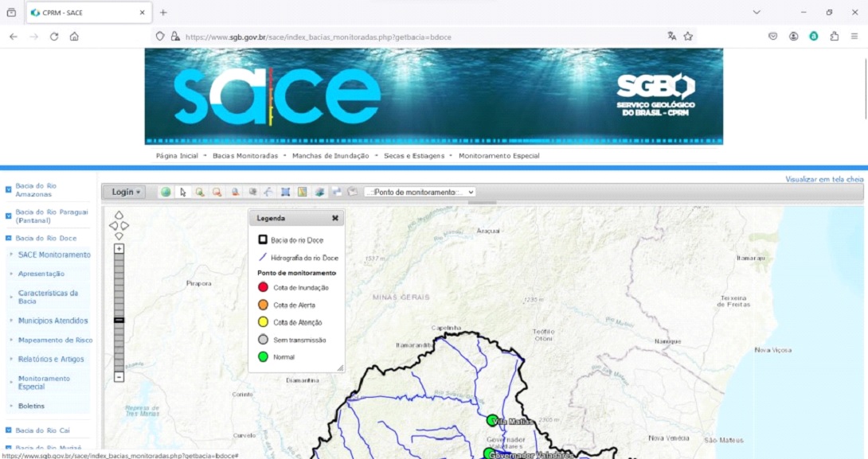This screenshot has height=459, width=868.
Task: Open the Bacias Monitoradas menu
Action: tap(245, 156)
